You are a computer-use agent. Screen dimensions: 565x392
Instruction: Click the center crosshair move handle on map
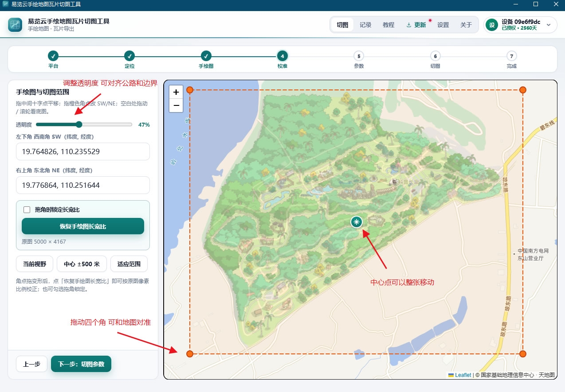[357, 222]
